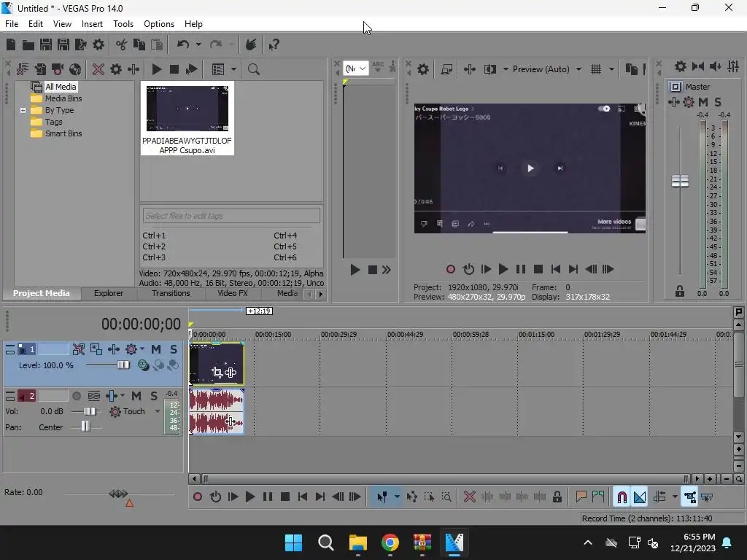Screen dimensions: 747x560
Task: Click the Track FX icon on track 1
Action: click(x=114, y=349)
